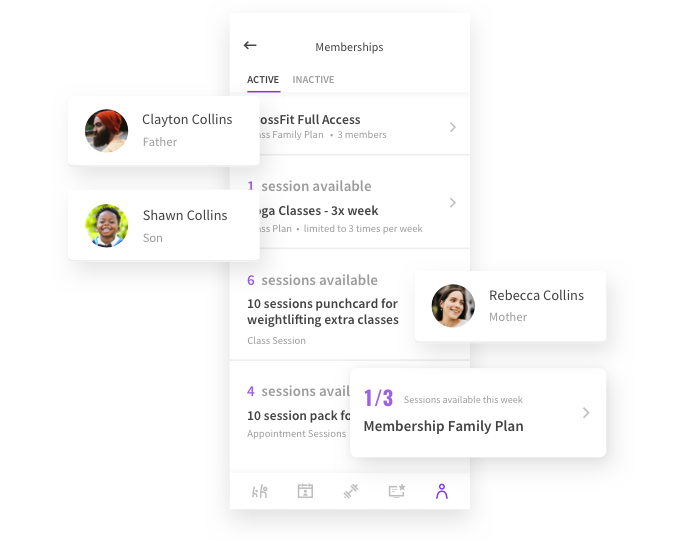This screenshot has width=700, height=542.
Task: Open Membership Family Plan chevron arrow
Action: (x=586, y=413)
